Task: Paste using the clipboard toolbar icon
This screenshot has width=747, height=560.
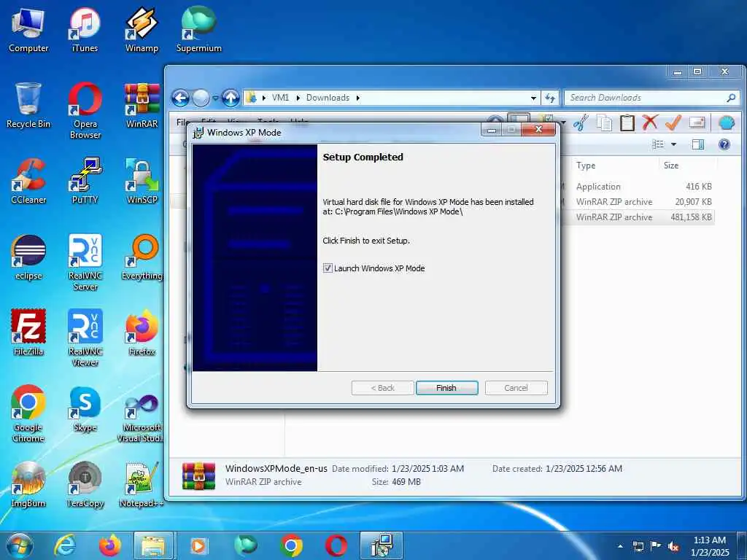Action: (627, 122)
